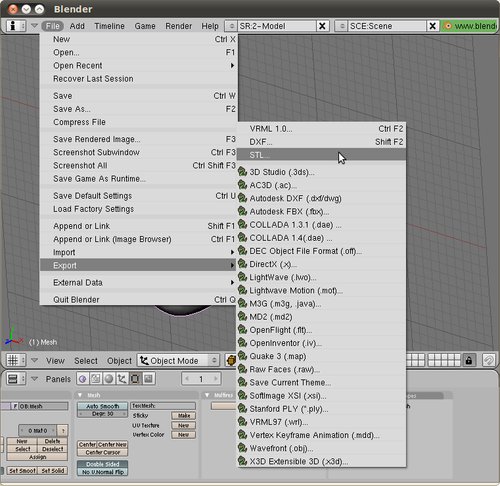
Task: Open the Logic context panel icon
Action: (83, 379)
